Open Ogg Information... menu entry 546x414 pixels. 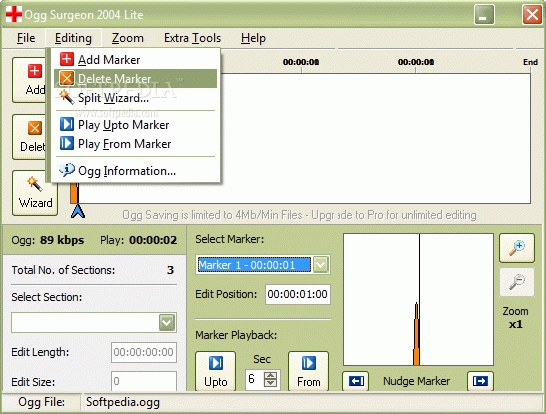135,171
